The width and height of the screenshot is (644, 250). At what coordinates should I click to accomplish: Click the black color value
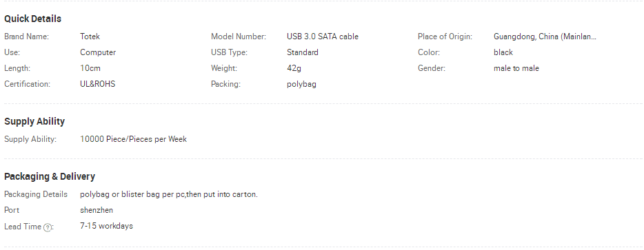pyautogui.click(x=503, y=52)
